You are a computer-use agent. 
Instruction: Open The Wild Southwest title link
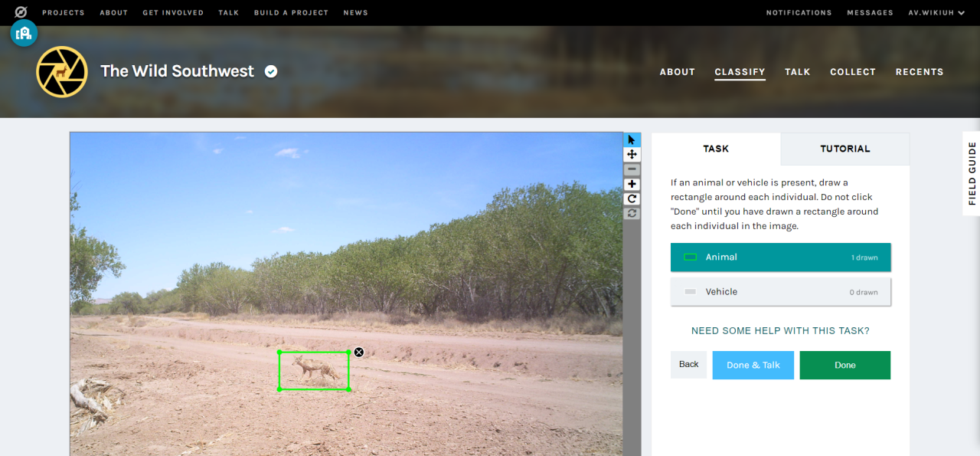pyautogui.click(x=177, y=71)
